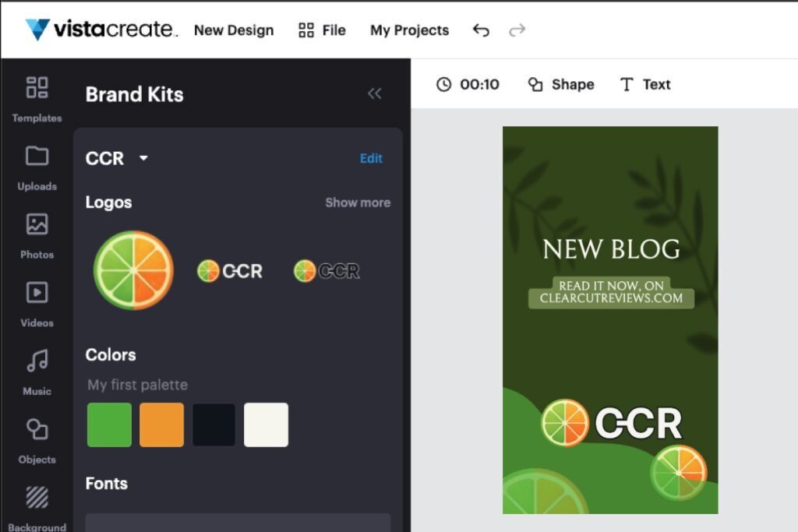This screenshot has width=798, height=532.
Task: Click the Logos section heading
Action: (x=108, y=203)
